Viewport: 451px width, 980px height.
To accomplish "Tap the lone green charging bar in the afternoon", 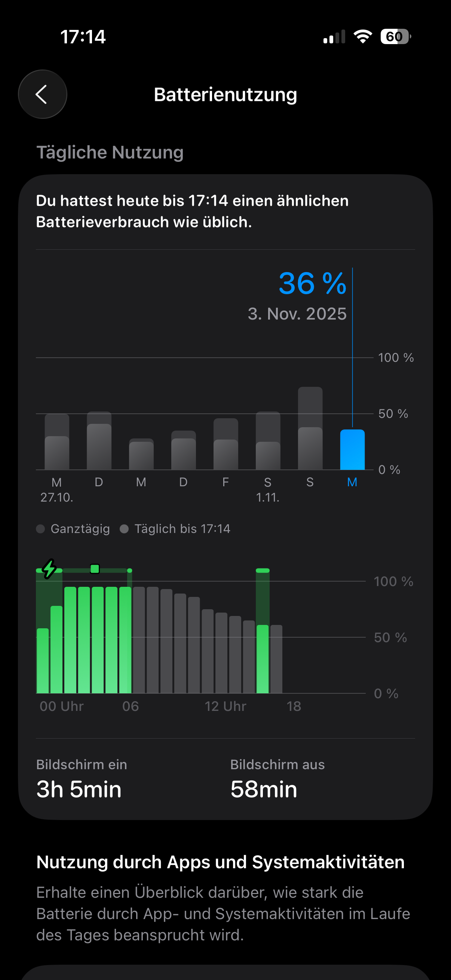I will [x=263, y=658].
